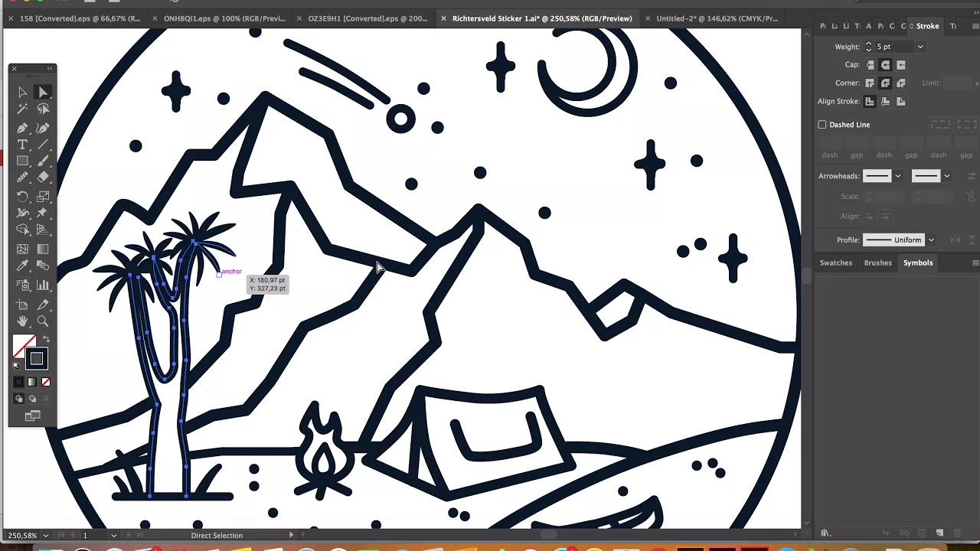Choose the Eraser tool
Viewport: 980px width, 551px height.
[43, 178]
